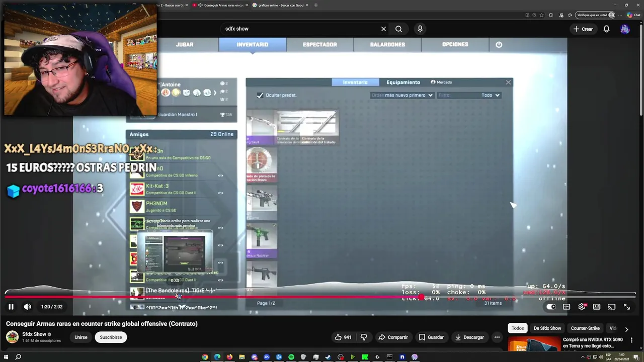The width and height of the screenshot is (644, 362).
Task: Run the search with the magnifier button
Action: 398,29
